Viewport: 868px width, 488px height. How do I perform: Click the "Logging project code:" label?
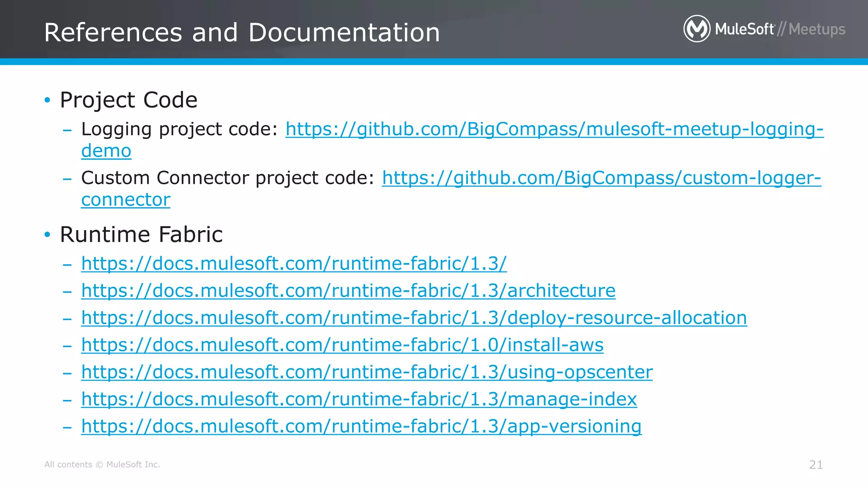179,129
